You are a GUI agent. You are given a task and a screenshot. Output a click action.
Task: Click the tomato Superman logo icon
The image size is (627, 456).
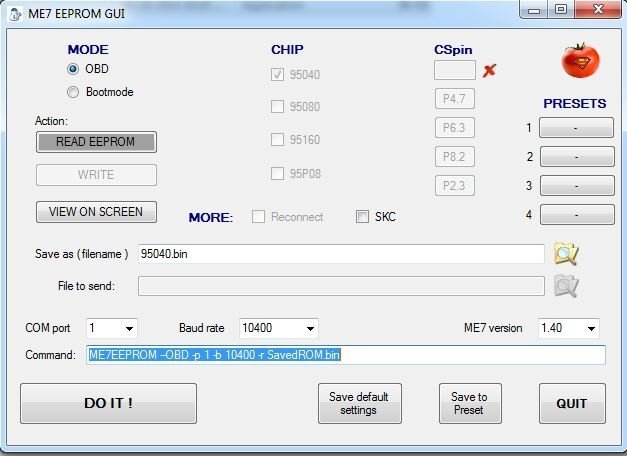(580, 61)
